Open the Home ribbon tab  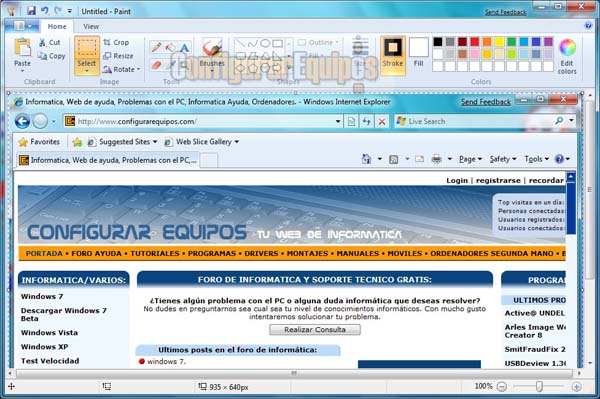tap(57, 26)
